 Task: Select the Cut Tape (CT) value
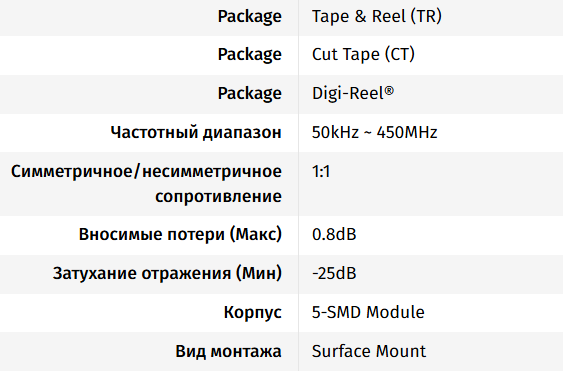(x=363, y=55)
